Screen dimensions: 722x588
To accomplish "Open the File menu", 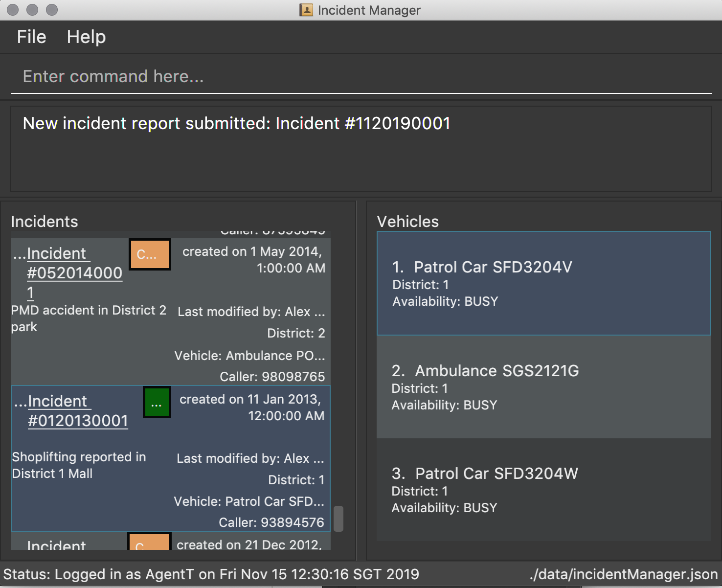I will pyautogui.click(x=31, y=37).
